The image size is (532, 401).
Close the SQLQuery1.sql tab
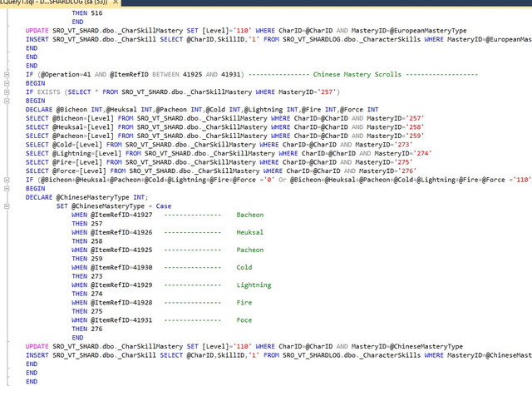tap(116, 2)
